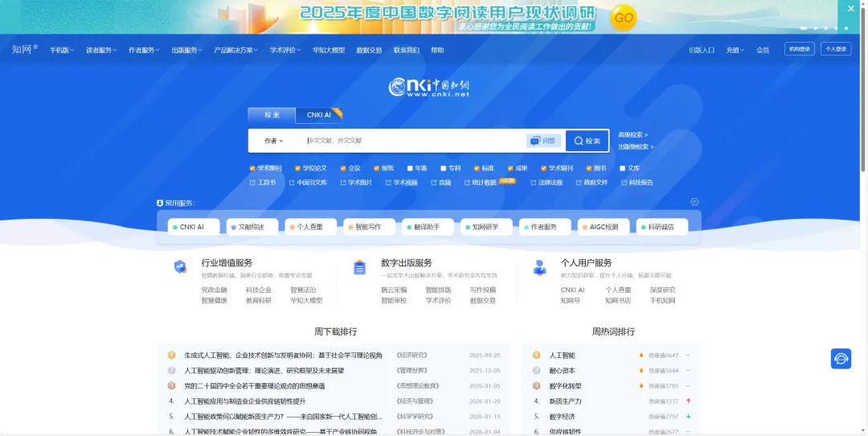The height and width of the screenshot is (436, 868).
Task: Expand the 产品解决方案 menu
Action: (x=235, y=50)
